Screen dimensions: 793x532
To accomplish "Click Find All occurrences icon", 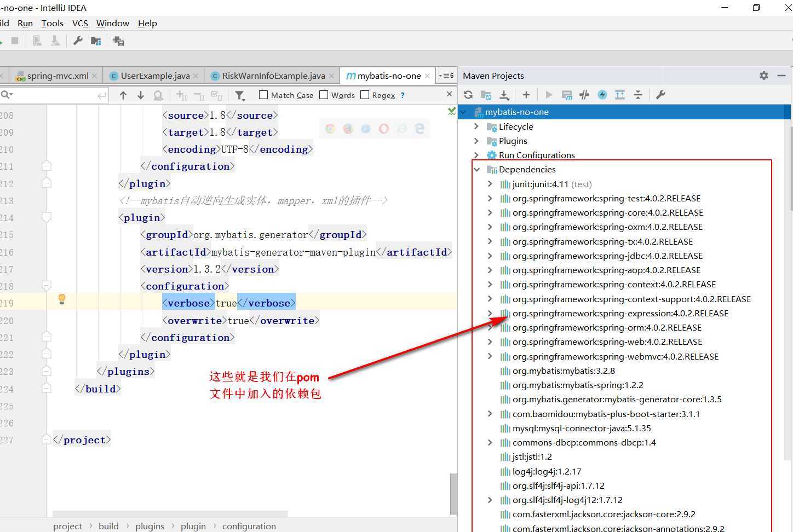I will [x=158, y=95].
